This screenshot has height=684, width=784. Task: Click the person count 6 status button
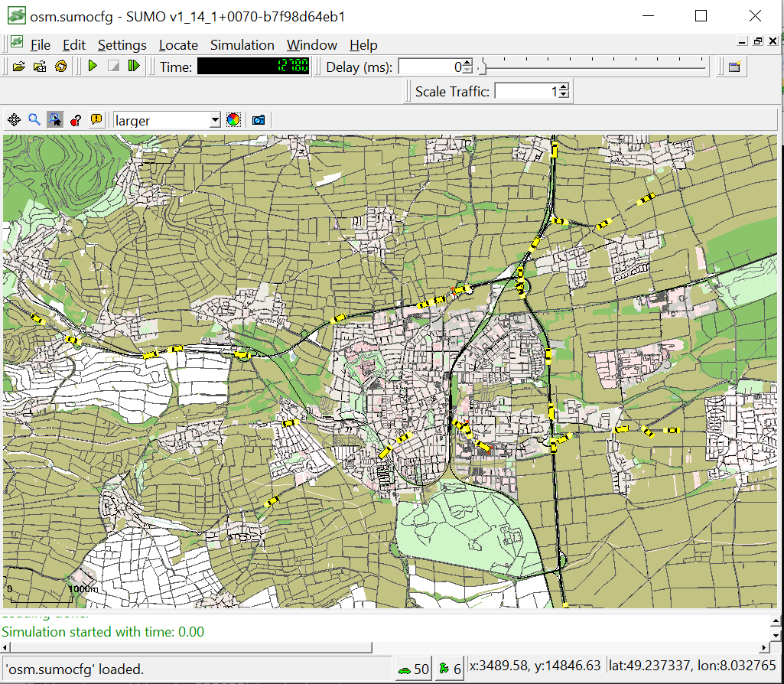pos(450,669)
